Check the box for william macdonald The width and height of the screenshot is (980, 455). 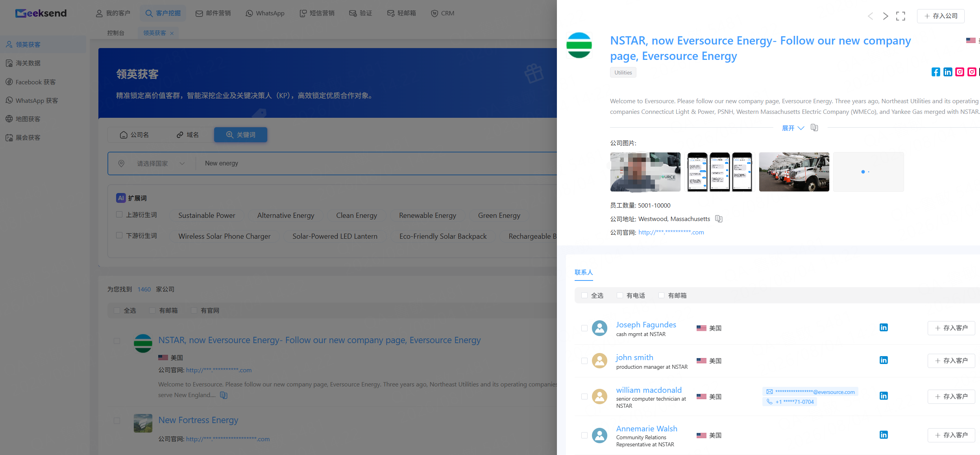584,397
